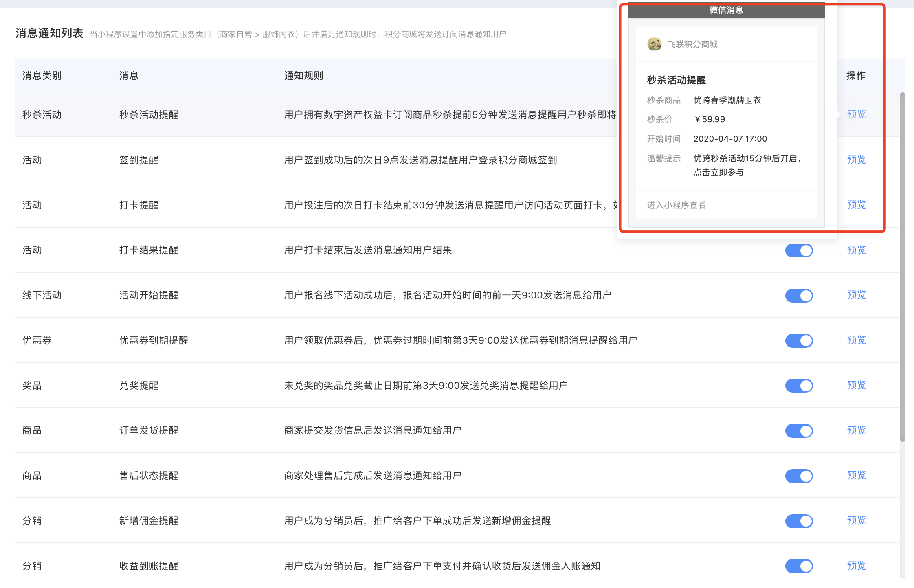Screen dimensions: 914x588
Task: Toggle the 打卡结果提醒 switch off
Action: 799,250
